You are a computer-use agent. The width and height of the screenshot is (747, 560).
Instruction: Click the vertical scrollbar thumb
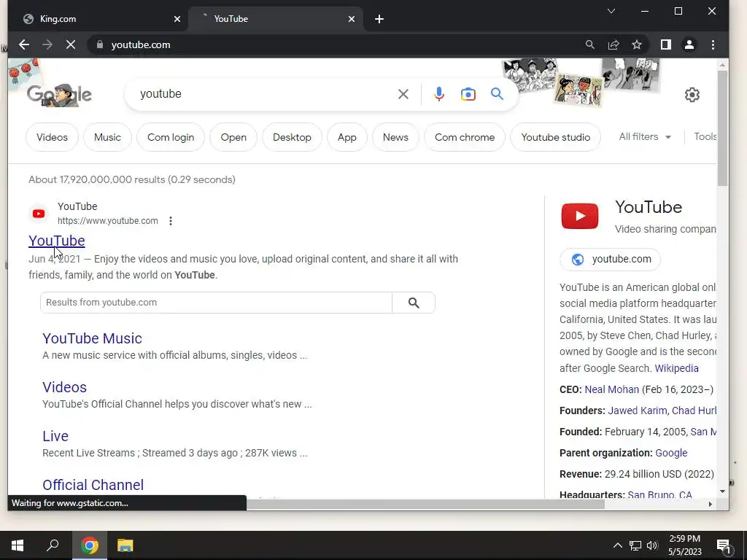[723, 128]
